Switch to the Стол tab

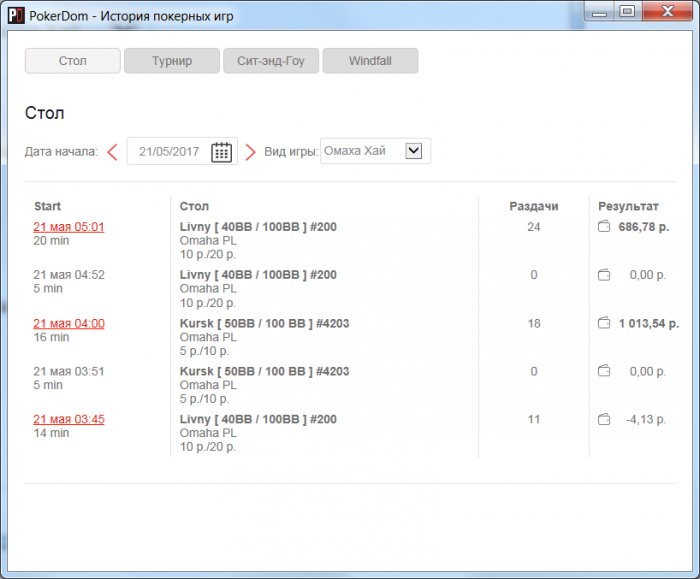click(73, 61)
